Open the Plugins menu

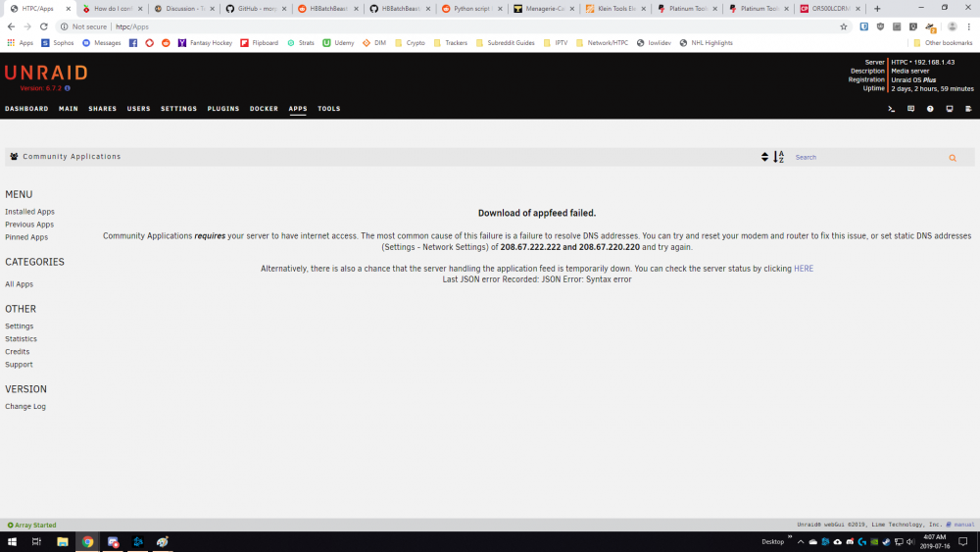(x=223, y=109)
